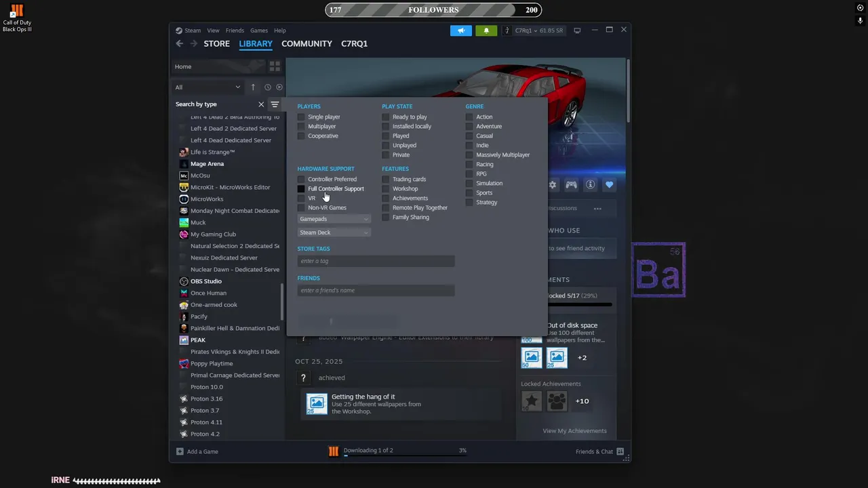Click the more options ellipsis icon
This screenshot has width=868, height=488.
(597, 208)
